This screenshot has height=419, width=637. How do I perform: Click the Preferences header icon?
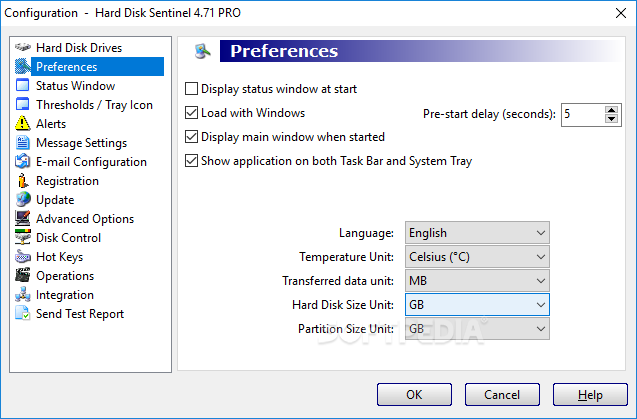pos(203,51)
